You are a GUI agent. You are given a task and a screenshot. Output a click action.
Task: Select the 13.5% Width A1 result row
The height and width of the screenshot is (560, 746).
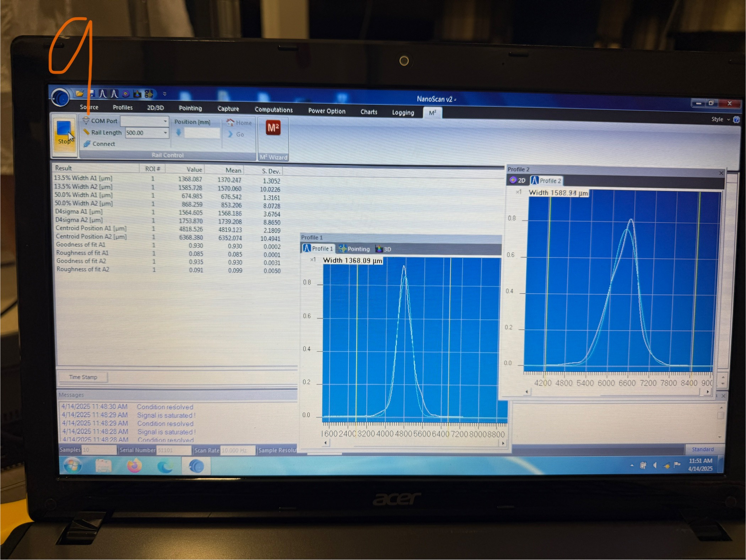[x=167, y=179]
